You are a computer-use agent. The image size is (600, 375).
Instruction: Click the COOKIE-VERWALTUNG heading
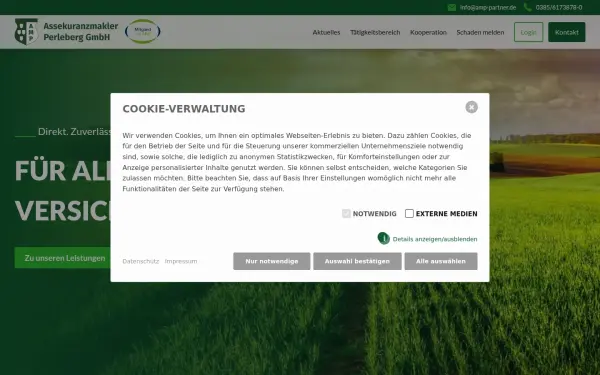click(184, 109)
